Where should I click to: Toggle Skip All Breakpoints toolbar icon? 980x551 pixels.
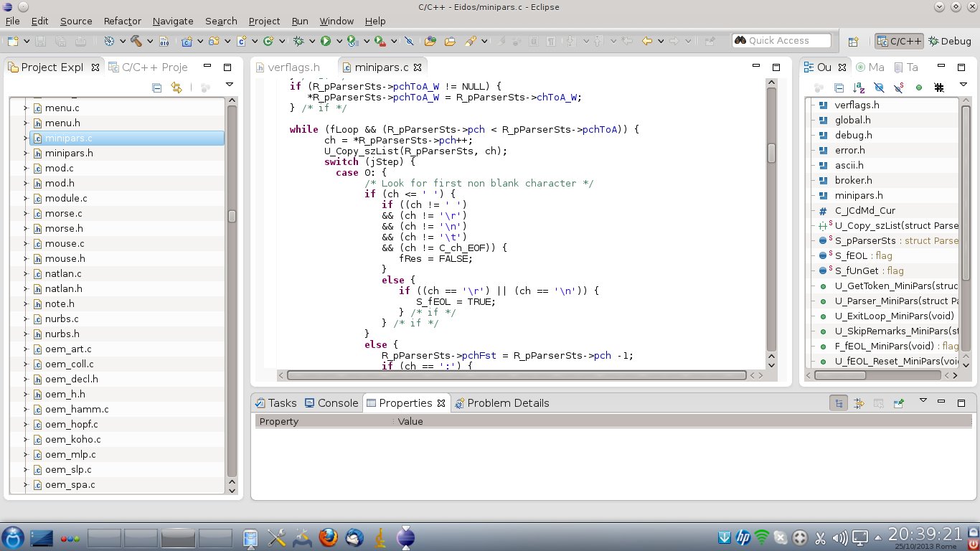[x=409, y=41]
